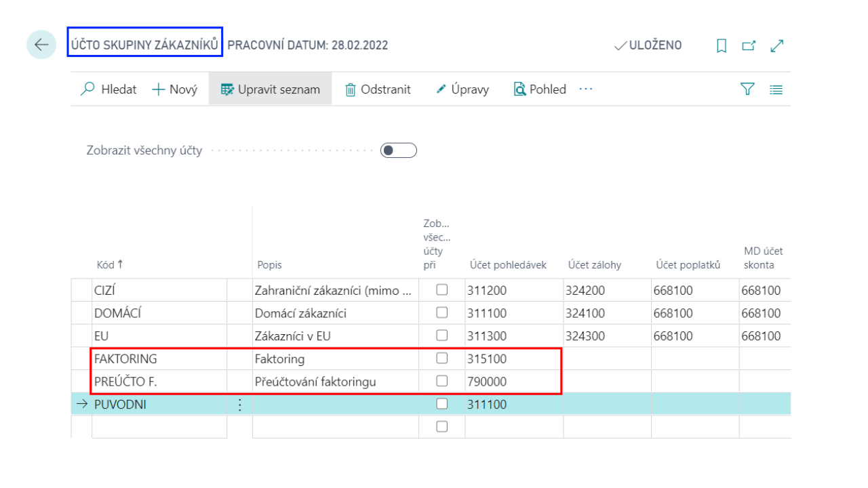Check the checkbox in the CIZÍ row
Screen dimensions: 868x488
441,290
